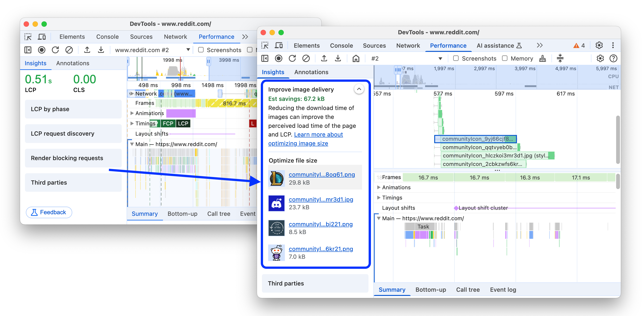This screenshot has width=644, height=316.
Task: Click the AI assistance icon
Action: point(522,46)
